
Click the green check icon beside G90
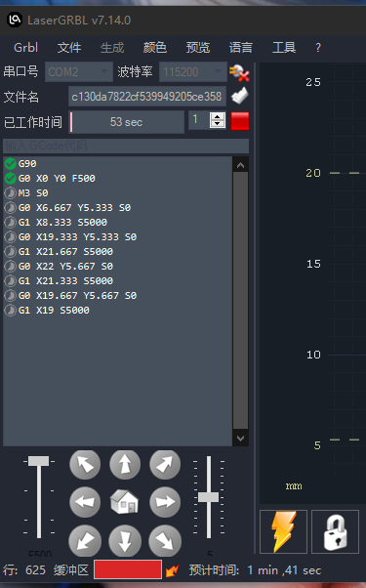[10, 163]
